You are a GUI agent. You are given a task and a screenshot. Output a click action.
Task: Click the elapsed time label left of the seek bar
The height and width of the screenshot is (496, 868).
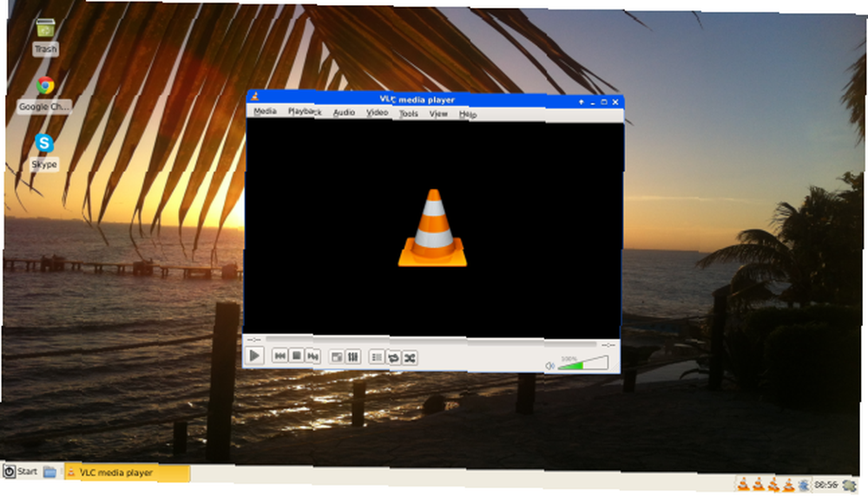point(253,339)
